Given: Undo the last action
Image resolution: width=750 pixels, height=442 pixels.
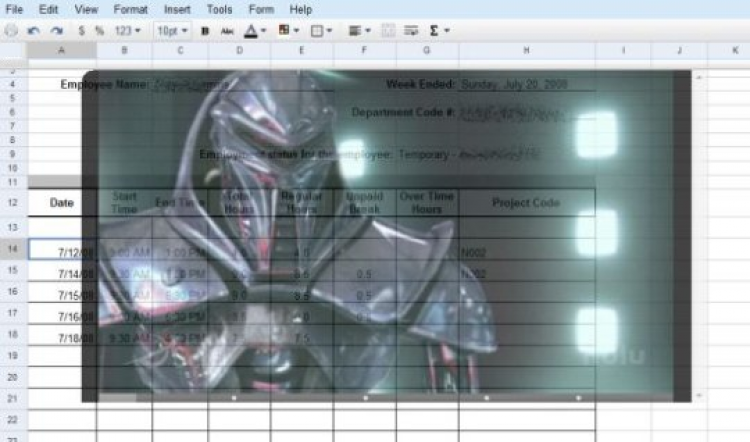Looking at the screenshot, I should coord(33,31).
